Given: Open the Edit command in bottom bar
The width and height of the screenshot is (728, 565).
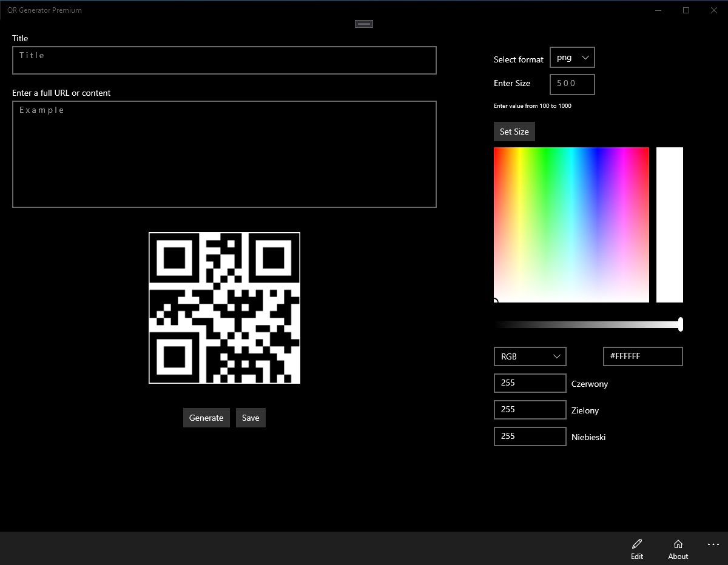Looking at the screenshot, I should (637, 549).
